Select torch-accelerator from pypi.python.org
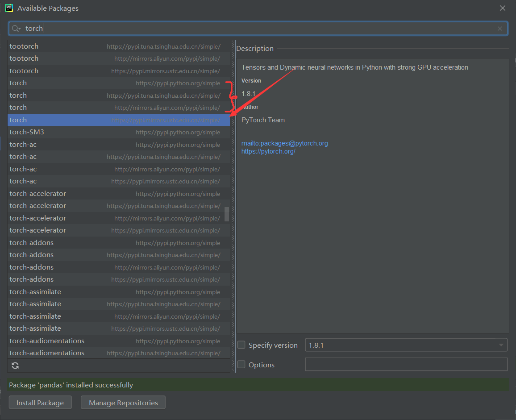516x420 pixels. 118,194
